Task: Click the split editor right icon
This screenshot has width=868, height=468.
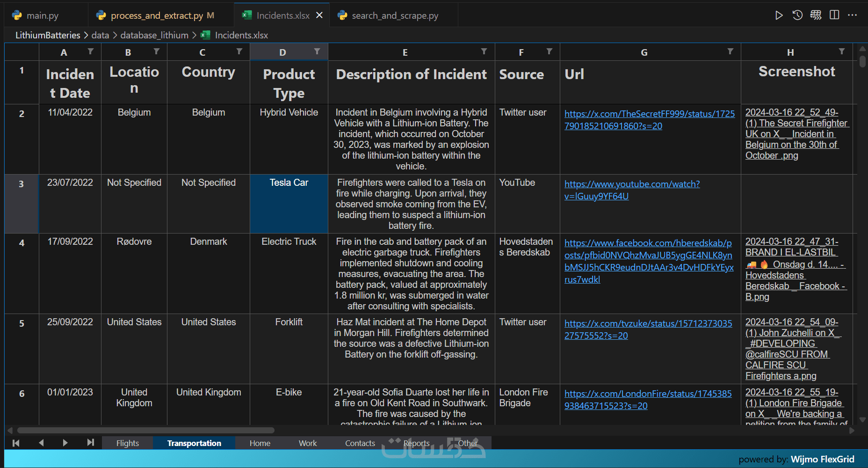Action: pos(834,15)
